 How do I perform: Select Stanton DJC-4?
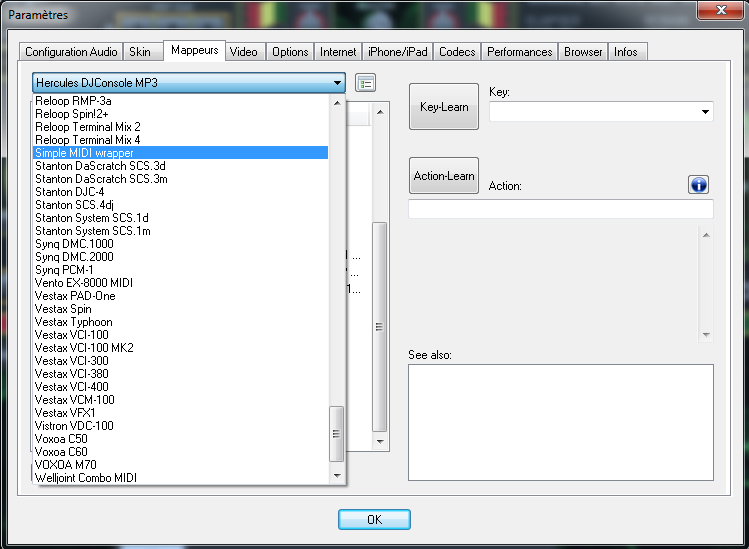(x=181, y=192)
